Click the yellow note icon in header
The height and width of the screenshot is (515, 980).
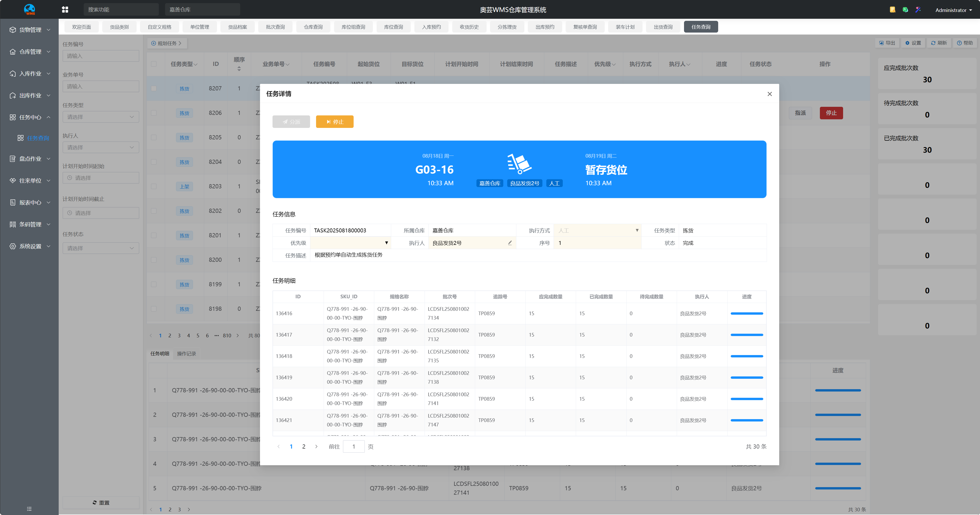(x=892, y=9)
